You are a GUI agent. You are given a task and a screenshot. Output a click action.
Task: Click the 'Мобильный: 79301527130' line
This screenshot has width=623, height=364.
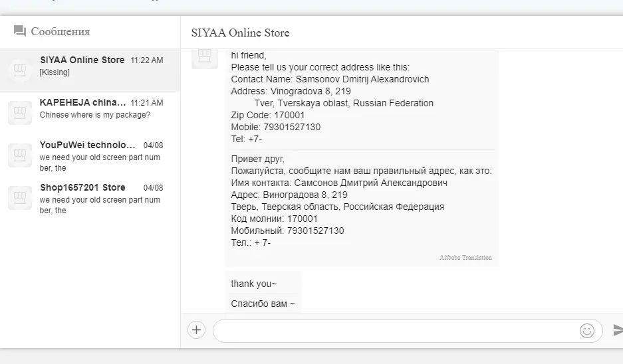click(287, 230)
